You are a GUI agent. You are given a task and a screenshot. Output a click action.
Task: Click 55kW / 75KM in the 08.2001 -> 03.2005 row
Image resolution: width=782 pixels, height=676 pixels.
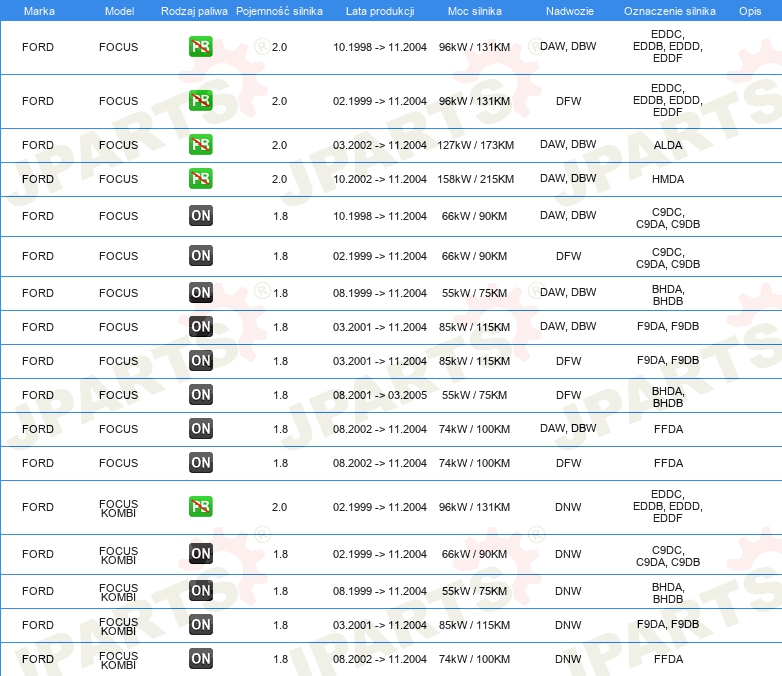[x=474, y=395]
